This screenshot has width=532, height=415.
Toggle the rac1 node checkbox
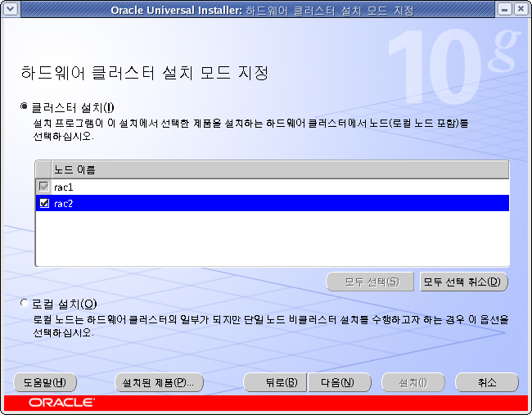(x=44, y=187)
